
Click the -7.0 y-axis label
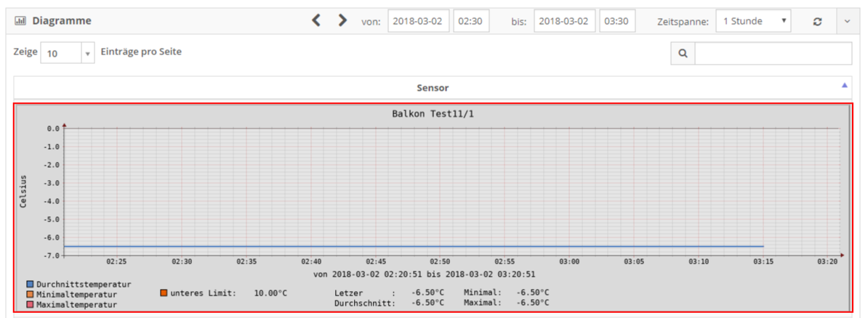(x=53, y=256)
